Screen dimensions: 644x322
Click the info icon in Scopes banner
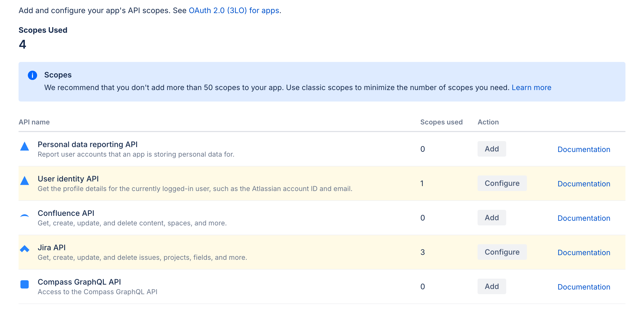pos(32,75)
